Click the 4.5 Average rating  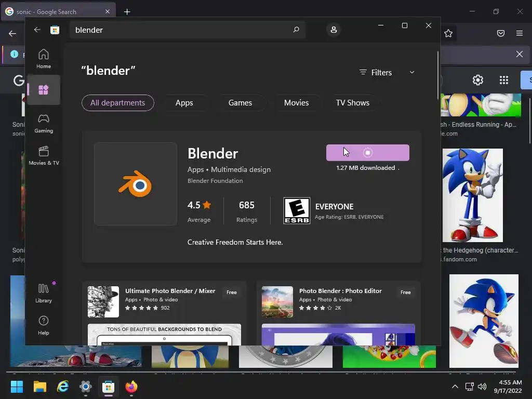click(x=199, y=211)
